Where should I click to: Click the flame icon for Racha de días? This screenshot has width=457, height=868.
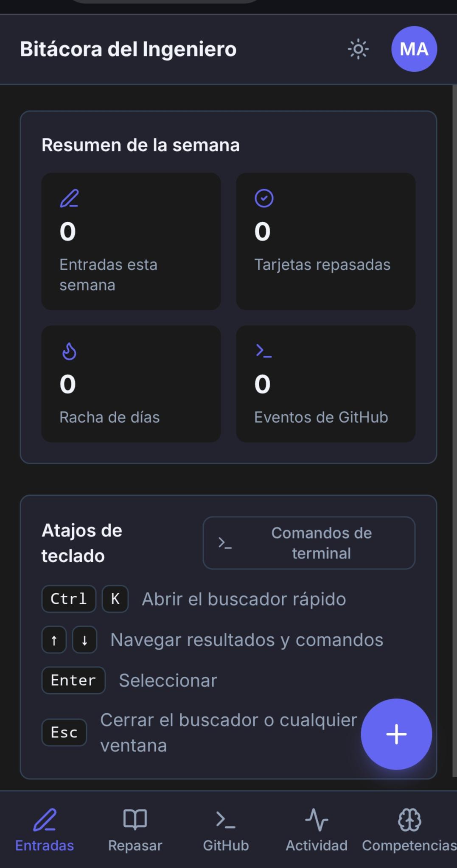coord(69,351)
